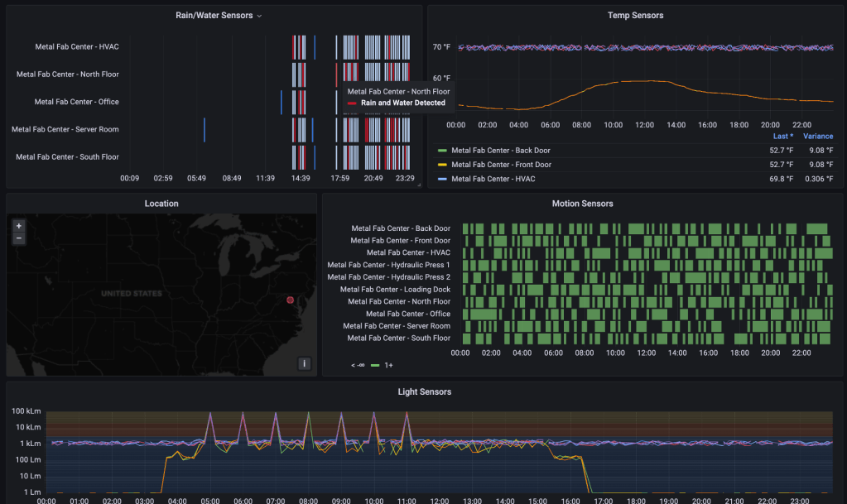Viewport: 847px width, 504px height.
Task: Click the green Back Door color swatch
Action: (x=442, y=151)
